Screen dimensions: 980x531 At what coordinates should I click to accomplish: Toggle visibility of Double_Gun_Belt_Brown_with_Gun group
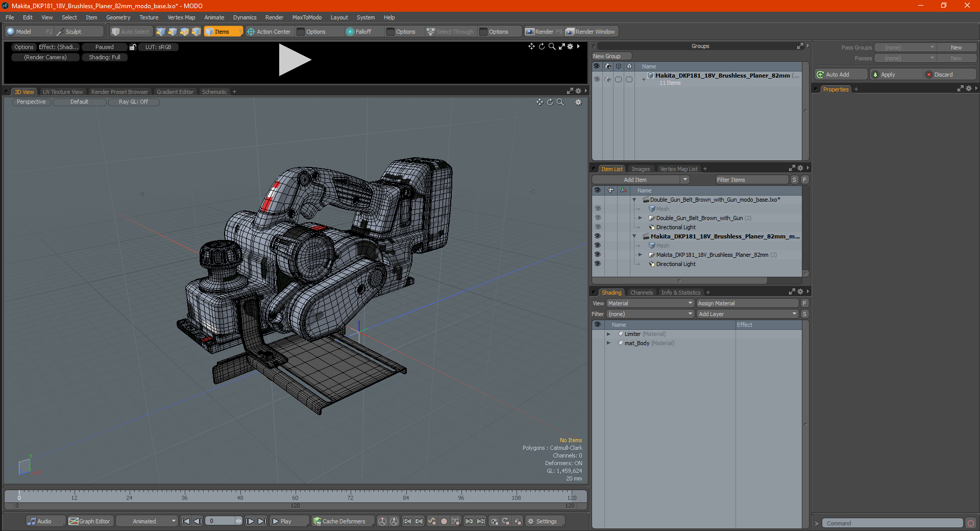[597, 218]
